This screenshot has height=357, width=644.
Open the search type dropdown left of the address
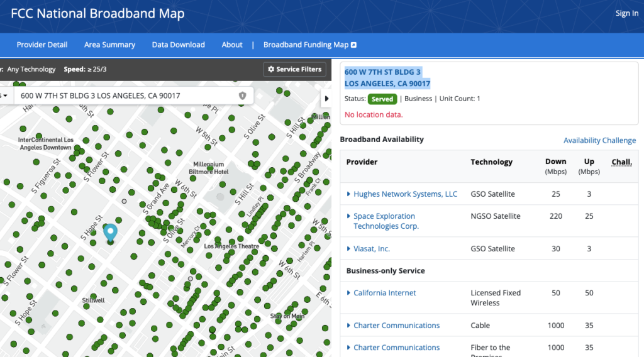(x=4, y=96)
